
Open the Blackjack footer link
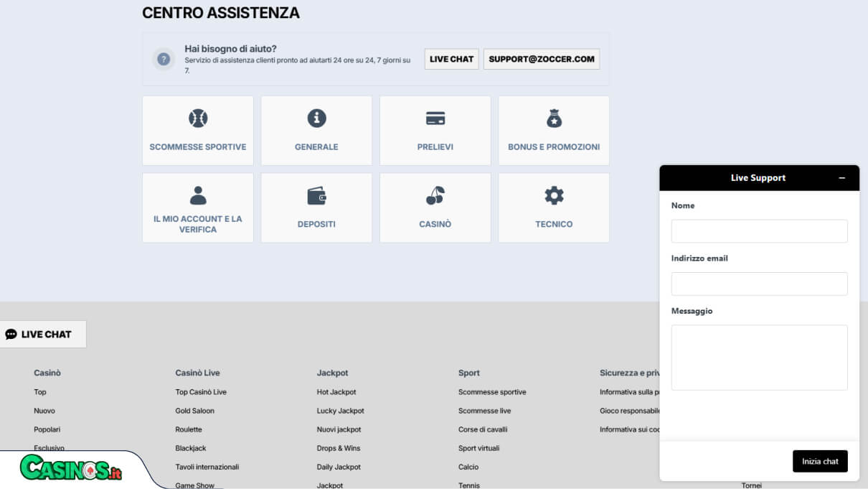click(x=191, y=448)
